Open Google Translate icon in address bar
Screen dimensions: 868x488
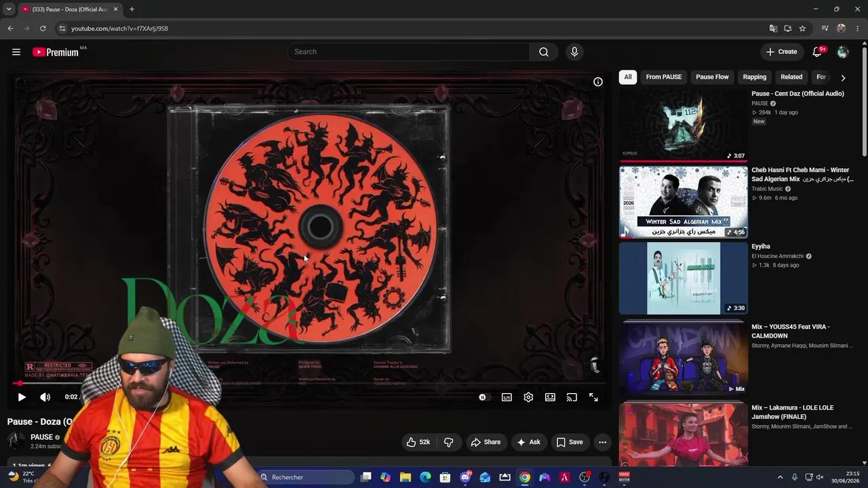point(773,28)
